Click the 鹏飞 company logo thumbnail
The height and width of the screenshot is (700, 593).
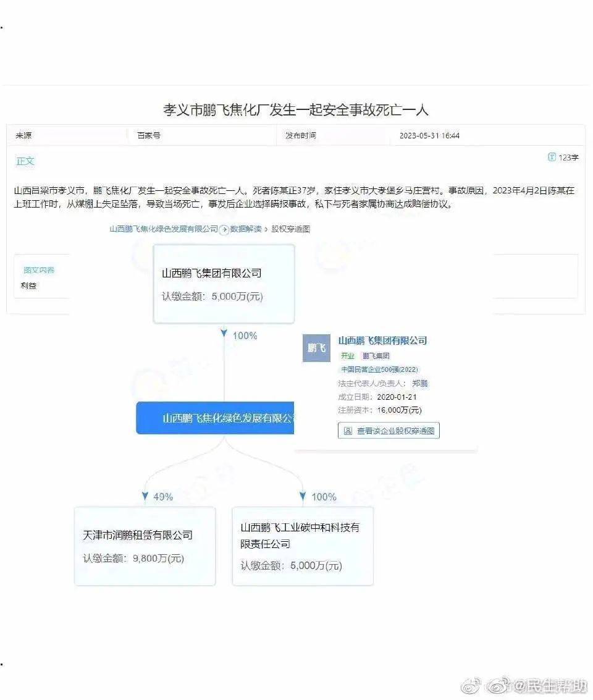[x=316, y=348]
